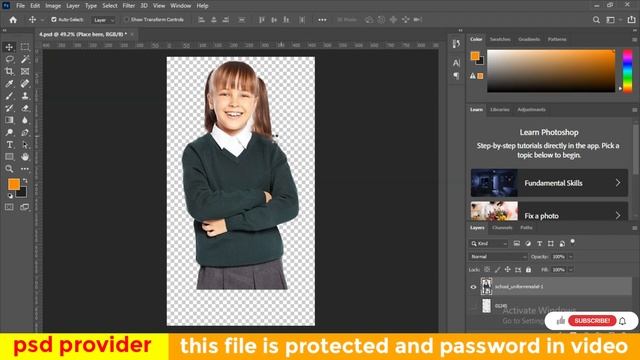The height and width of the screenshot is (360, 640).
Task: Click the Home icon in options bar
Action: coord(13,20)
